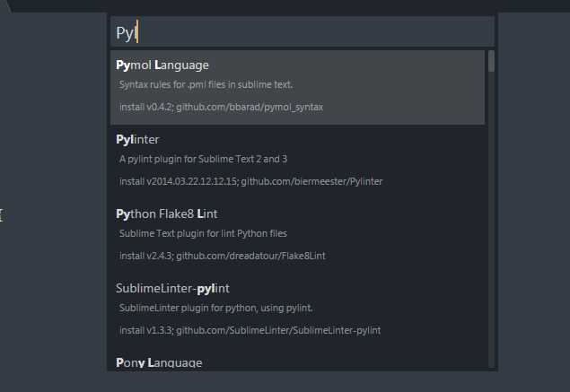Click the github.com/bbarad/pymol_syntax install line
Screen dimensions: 570x392
point(221,107)
